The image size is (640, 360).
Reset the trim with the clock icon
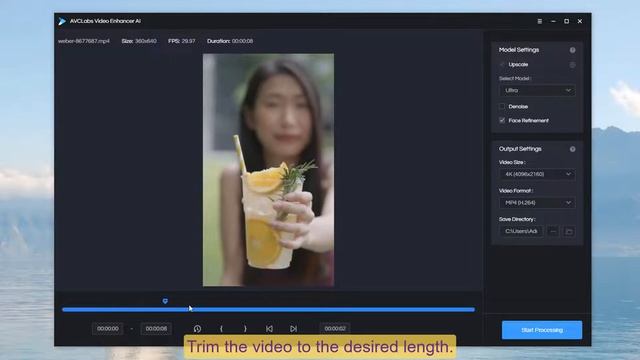197,329
